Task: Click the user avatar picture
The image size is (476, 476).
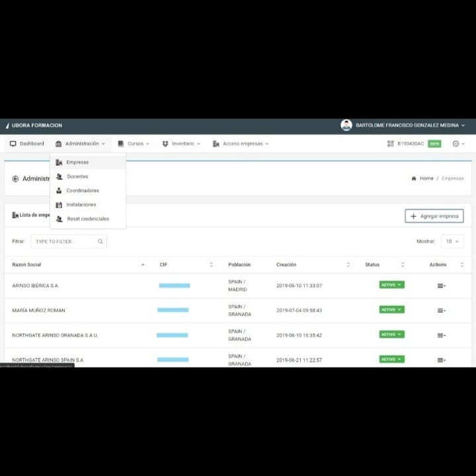Action: (346, 125)
